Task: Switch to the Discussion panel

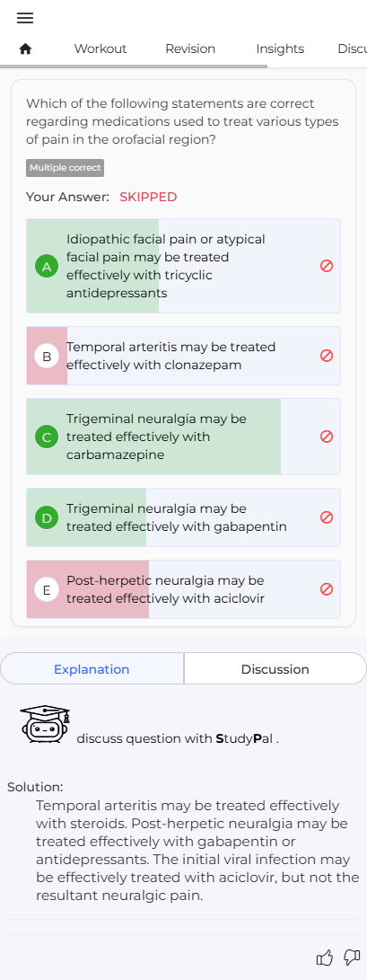Action: click(x=275, y=669)
